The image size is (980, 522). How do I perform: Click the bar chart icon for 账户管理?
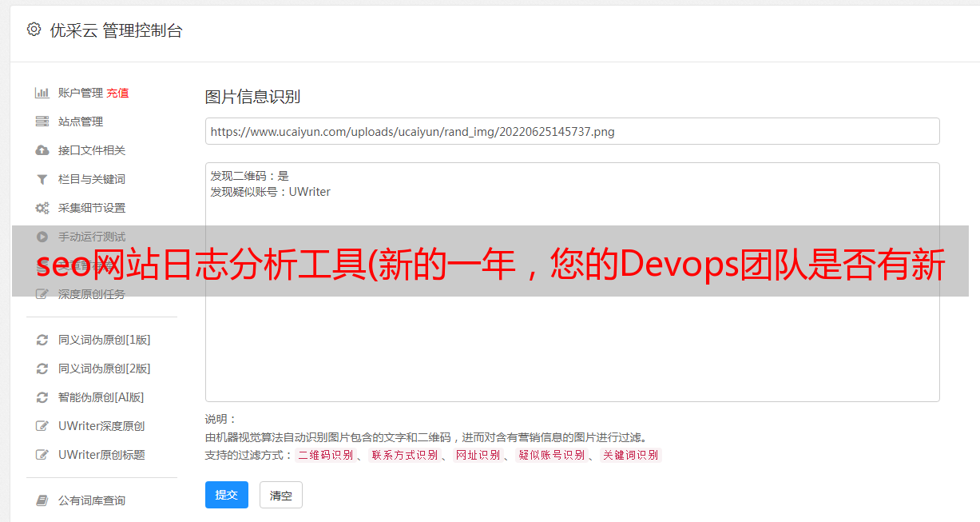tap(42, 93)
